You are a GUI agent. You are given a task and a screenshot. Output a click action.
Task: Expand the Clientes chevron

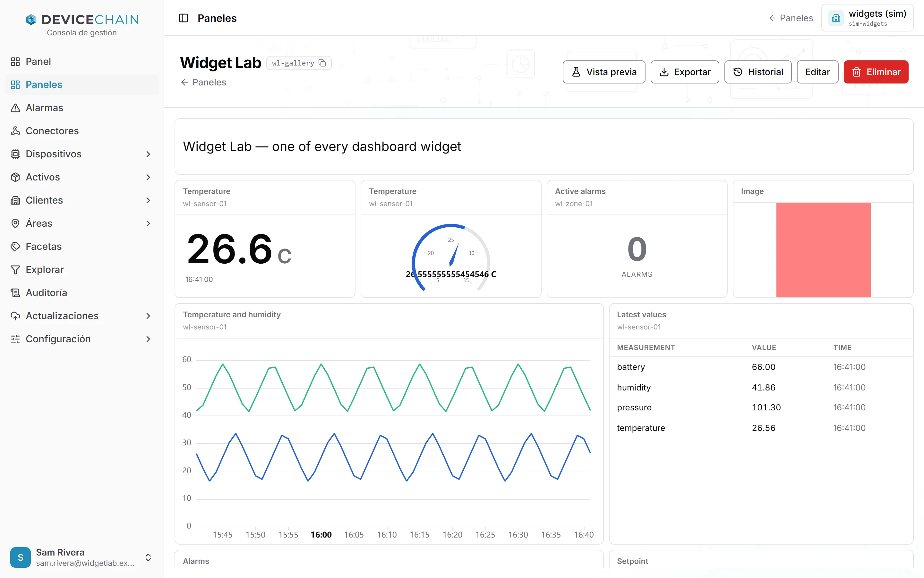point(148,200)
